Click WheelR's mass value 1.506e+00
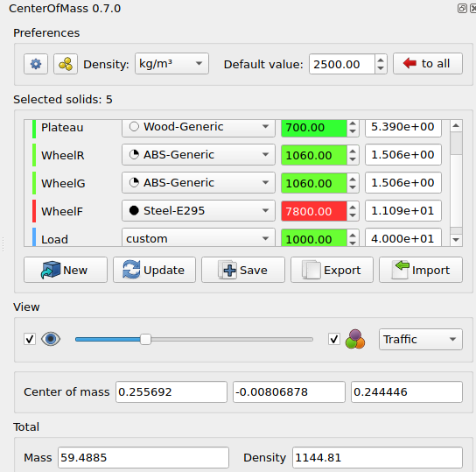 [402, 155]
